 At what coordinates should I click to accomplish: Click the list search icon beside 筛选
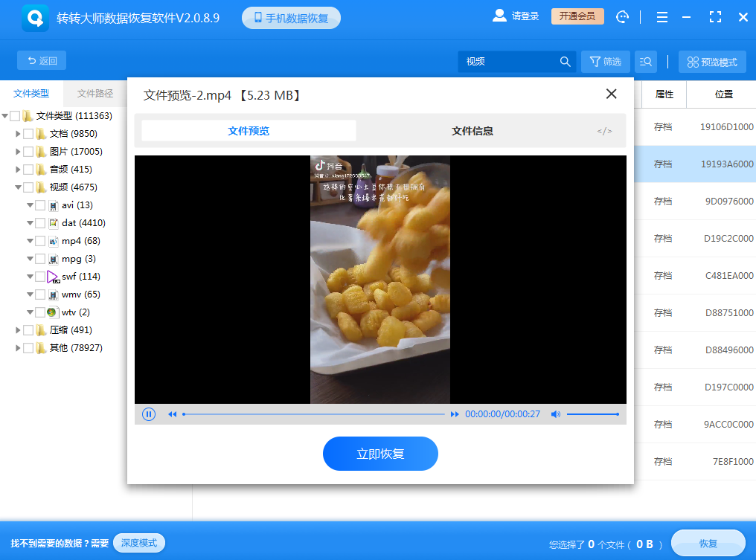pyautogui.click(x=646, y=62)
